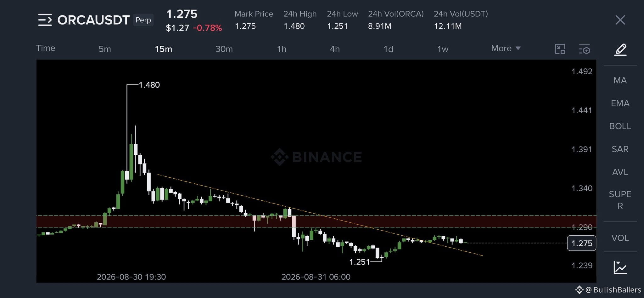Viewport: 644px width, 298px height.
Task: Click the 2026-08-30 19:30 time label
Action: 131,277
